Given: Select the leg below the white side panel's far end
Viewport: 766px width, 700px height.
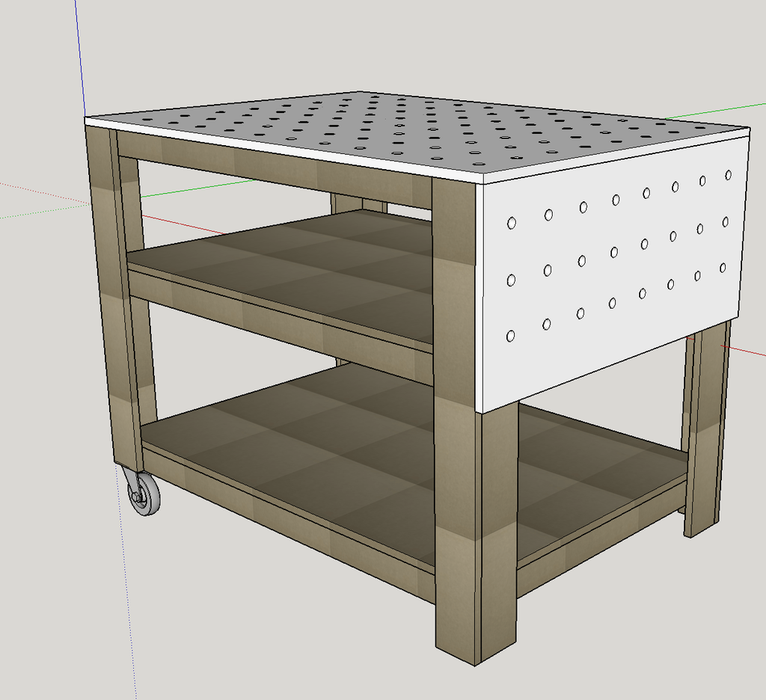Looking at the screenshot, I should pos(706,428).
